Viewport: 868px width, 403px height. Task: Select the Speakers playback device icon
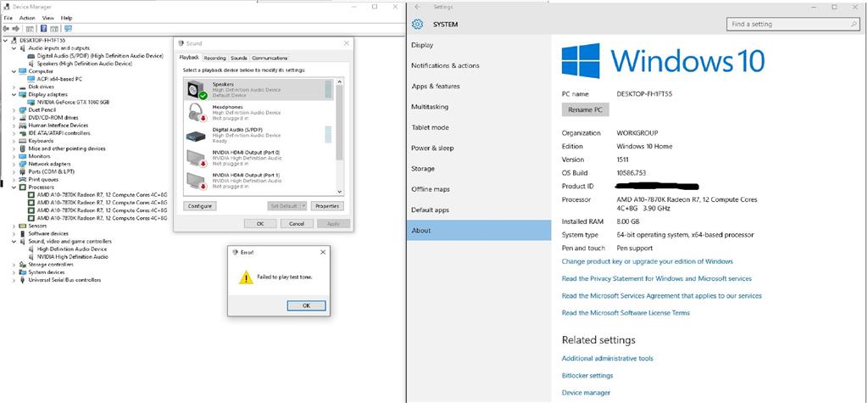click(196, 90)
